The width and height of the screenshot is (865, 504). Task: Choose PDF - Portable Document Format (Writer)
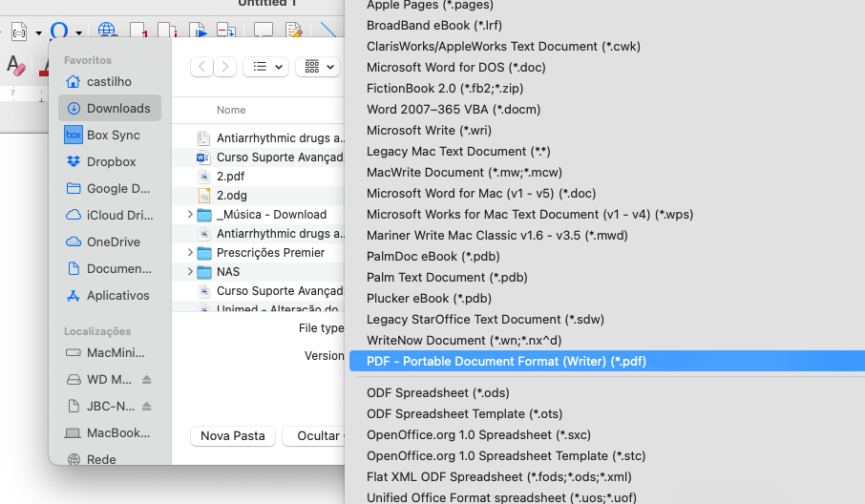tap(506, 361)
